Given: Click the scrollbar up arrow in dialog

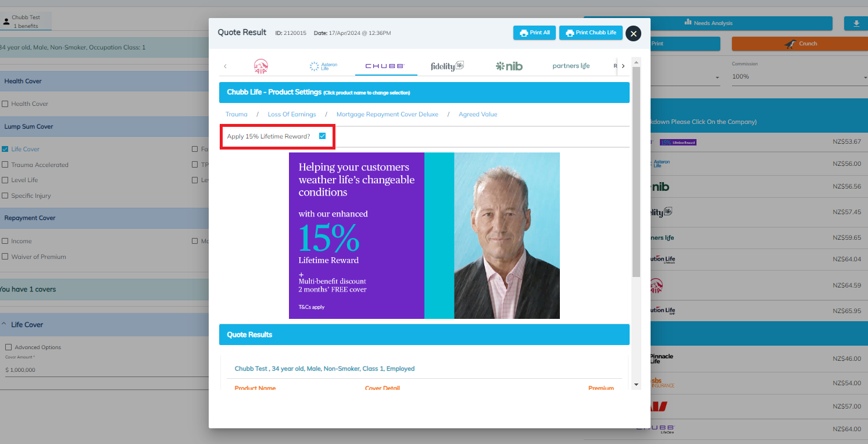Looking at the screenshot, I should [x=636, y=62].
